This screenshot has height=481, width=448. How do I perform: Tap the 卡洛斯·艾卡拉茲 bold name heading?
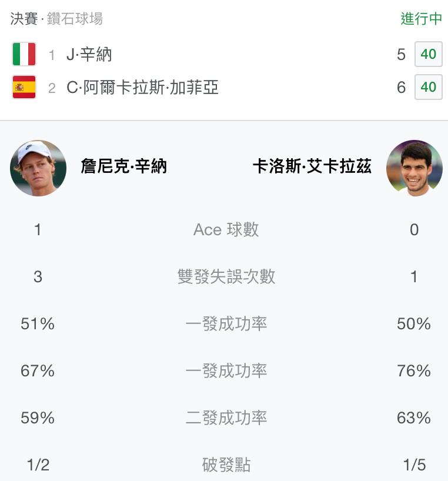[x=312, y=166]
